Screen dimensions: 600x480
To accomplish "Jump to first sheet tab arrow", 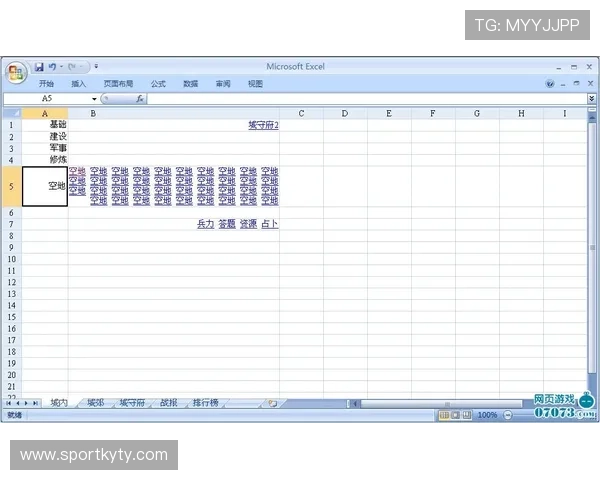I will pyautogui.click(x=8, y=403).
